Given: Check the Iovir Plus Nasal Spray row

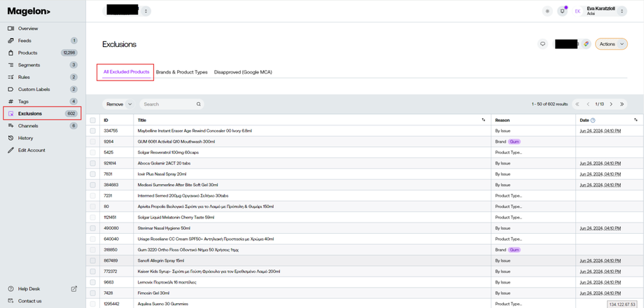Looking at the screenshot, I should tap(93, 174).
